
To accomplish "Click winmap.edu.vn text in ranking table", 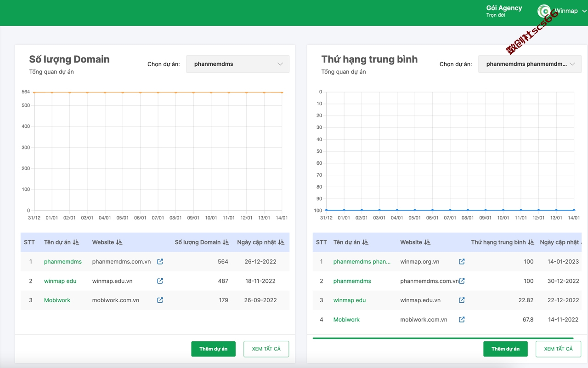I will (x=420, y=300).
